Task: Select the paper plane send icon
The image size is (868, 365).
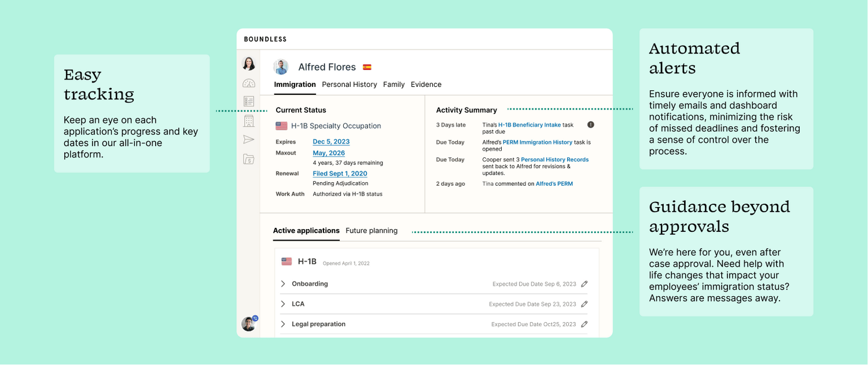Action: tap(249, 139)
